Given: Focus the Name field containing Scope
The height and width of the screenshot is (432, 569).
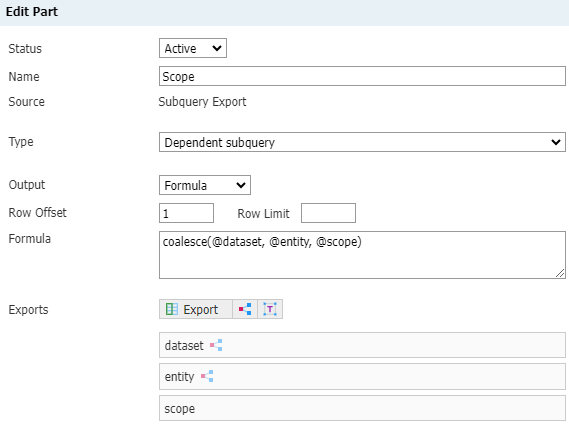Looking at the screenshot, I should coord(362,76).
